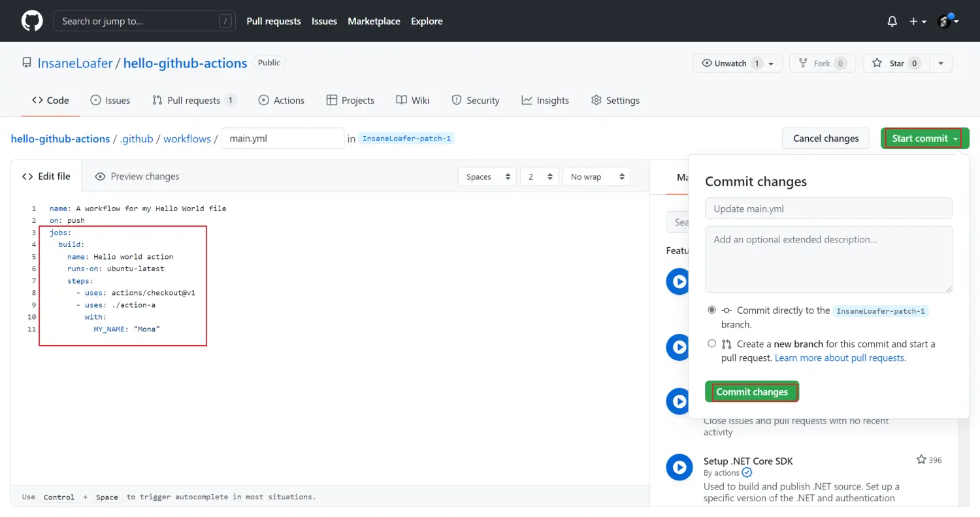Image resolution: width=980 pixels, height=517 pixels.
Task: Switch to the Code tab
Action: pos(50,100)
